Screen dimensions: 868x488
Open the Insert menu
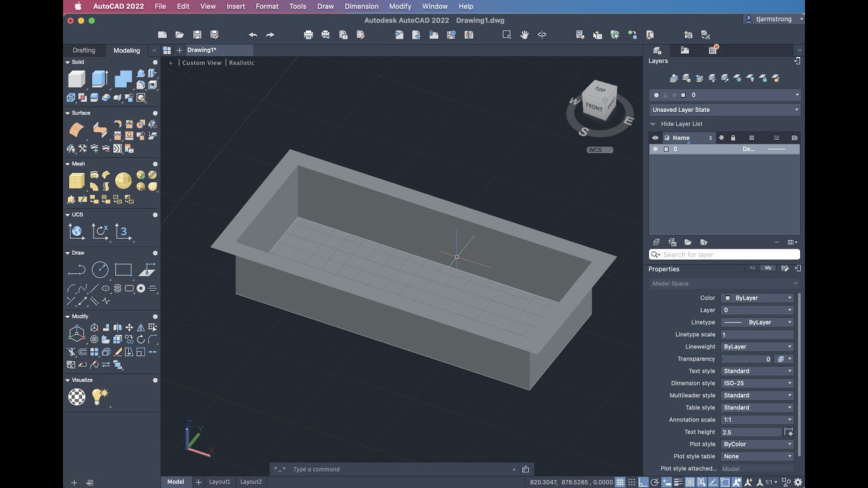point(236,6)
